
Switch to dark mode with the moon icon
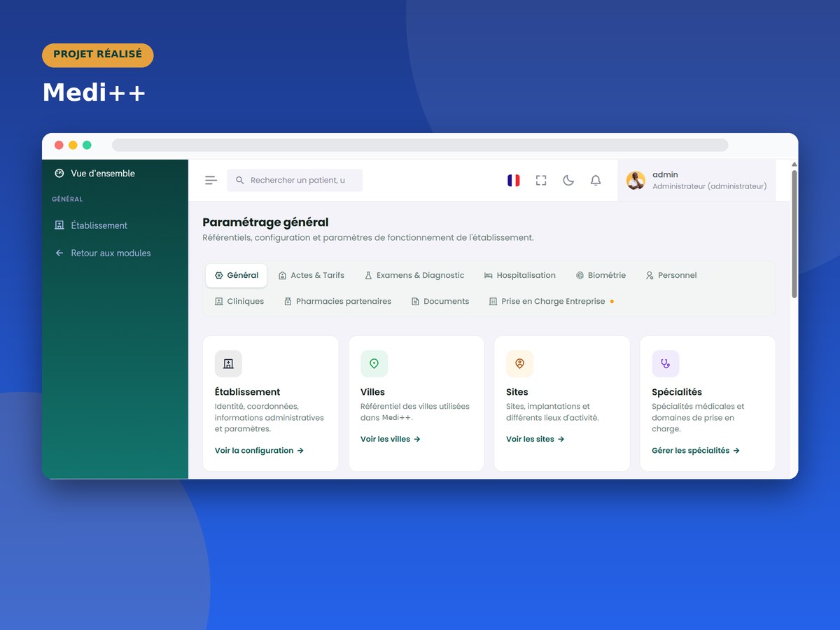[568, 181]
